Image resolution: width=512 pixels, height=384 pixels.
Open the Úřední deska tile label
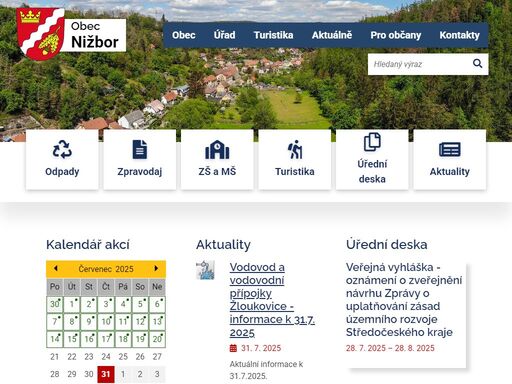coord(372,171)
